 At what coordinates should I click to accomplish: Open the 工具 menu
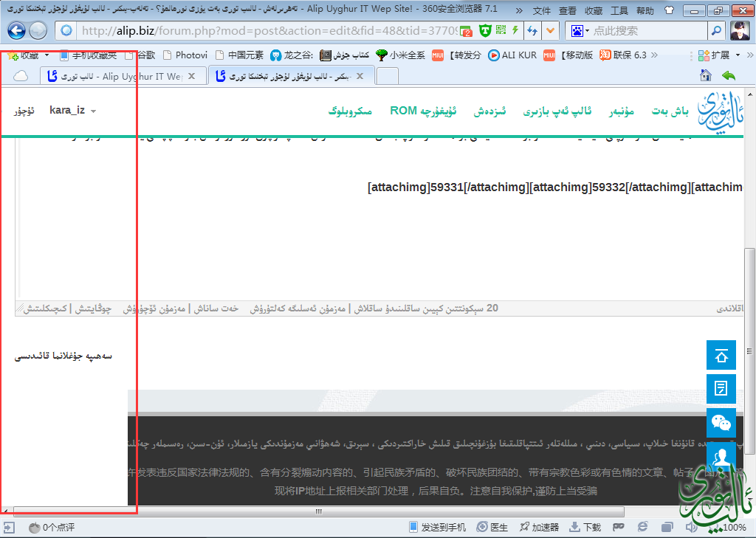tap(619, 10)
